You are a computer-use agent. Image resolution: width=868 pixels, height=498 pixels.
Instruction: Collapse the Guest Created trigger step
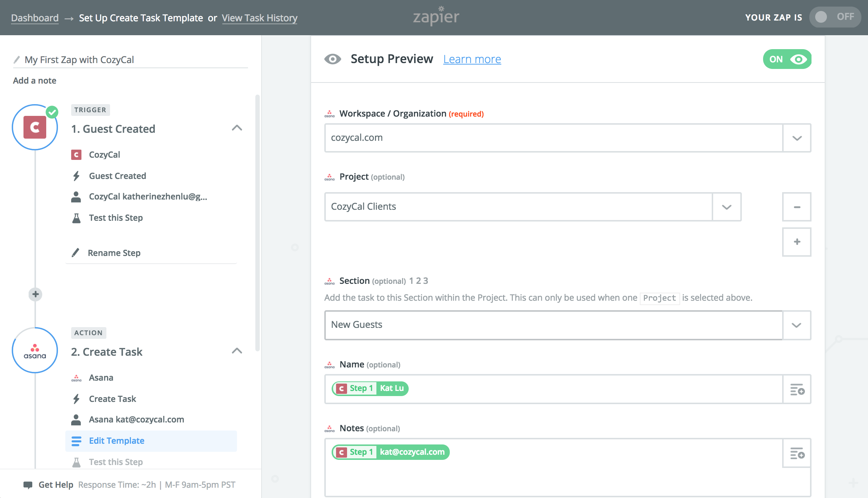[x=237, y=128]
